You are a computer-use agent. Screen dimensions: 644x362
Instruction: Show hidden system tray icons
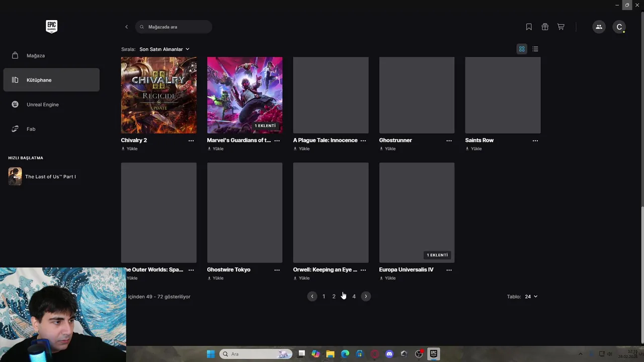580,354
